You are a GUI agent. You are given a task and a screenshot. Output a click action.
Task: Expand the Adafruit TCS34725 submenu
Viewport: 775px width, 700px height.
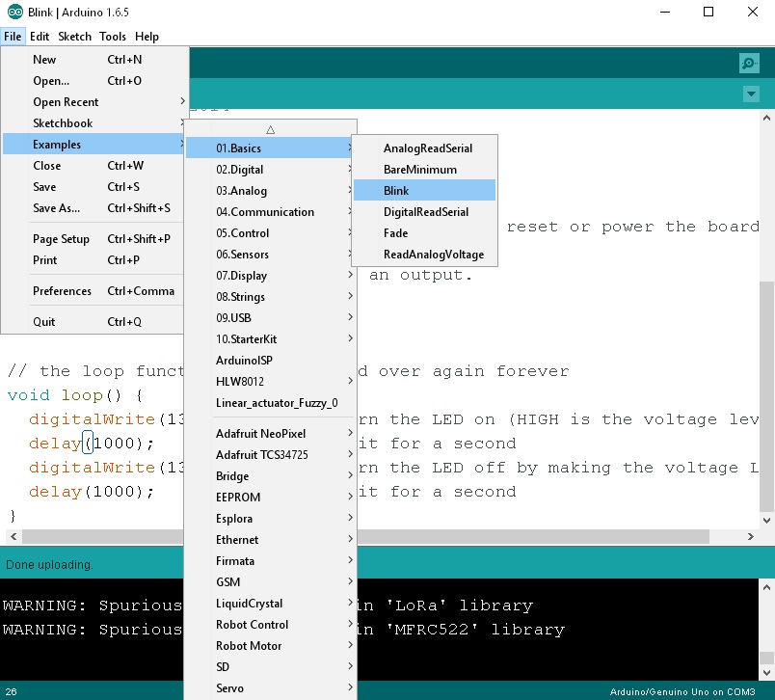point(270,455)
